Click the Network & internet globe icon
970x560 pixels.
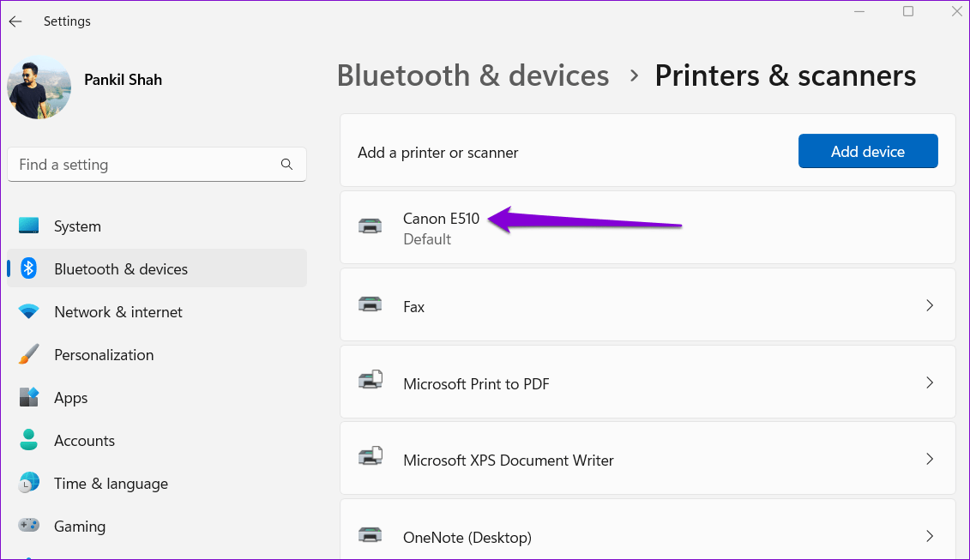point(28,311)
